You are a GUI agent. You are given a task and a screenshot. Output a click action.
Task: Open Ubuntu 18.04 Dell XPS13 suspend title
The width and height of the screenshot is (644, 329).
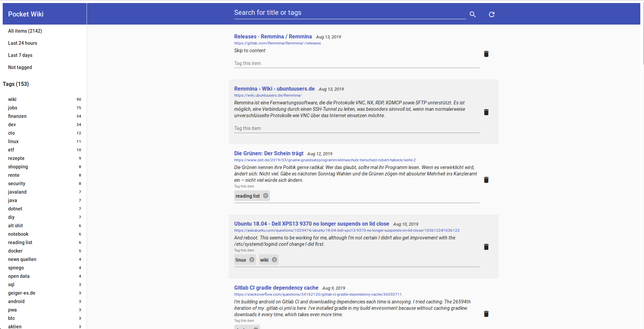[311, 224]
